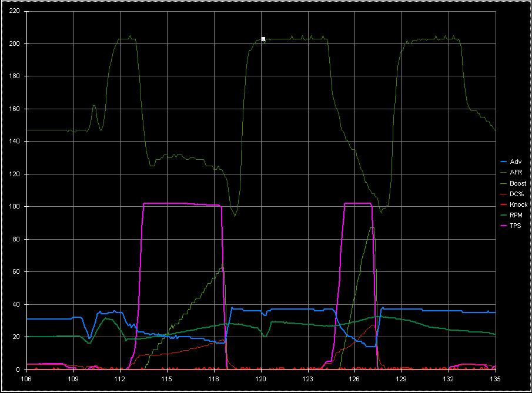
Task: Click the blue line swatch beside Adv
Action: pos(503,162)
